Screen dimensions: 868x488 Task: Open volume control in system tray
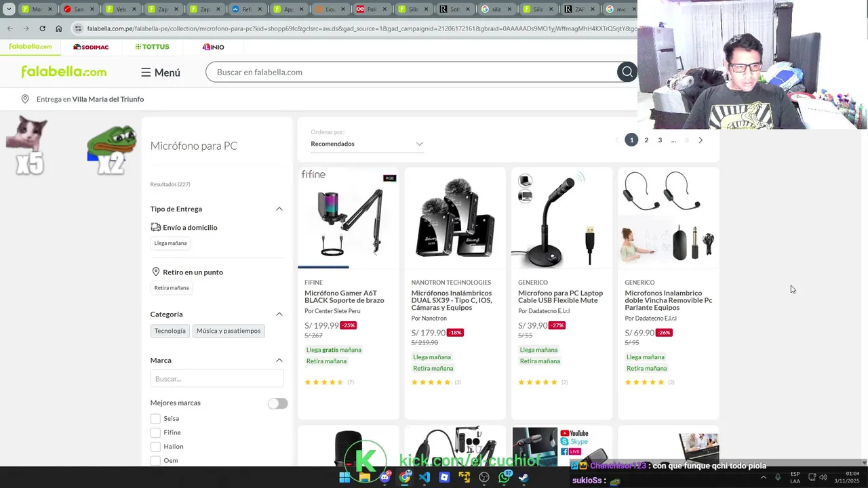click(x=823, y=477)
